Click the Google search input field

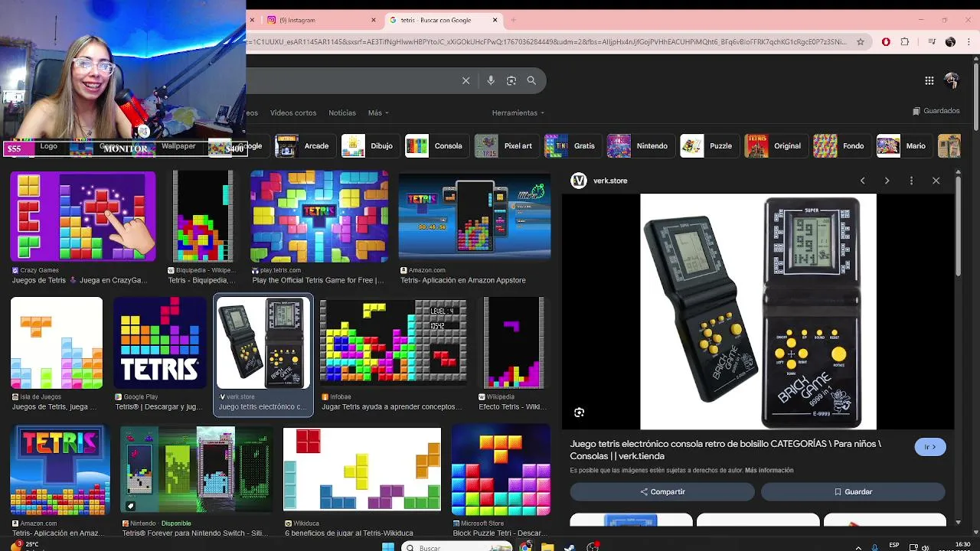coord(352,80)
